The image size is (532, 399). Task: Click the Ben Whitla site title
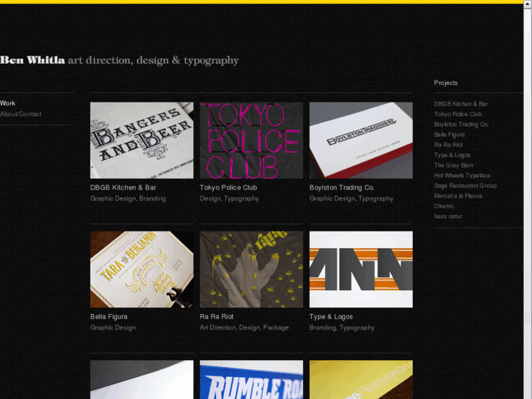click(33, 60)
